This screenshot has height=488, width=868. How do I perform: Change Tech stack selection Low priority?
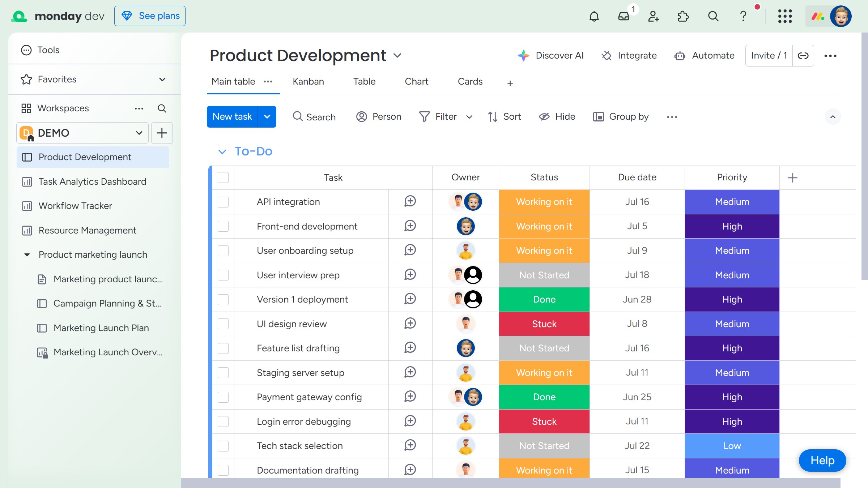coord(732,446)
